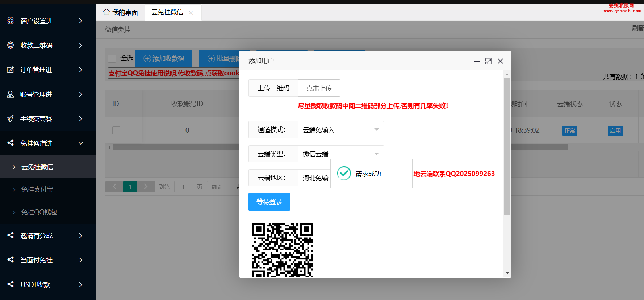Image resolution: width=644 pixels, height=300 pixels.
Task: Minimize the 添加用户 dialog
Action: tap(477, 61)
